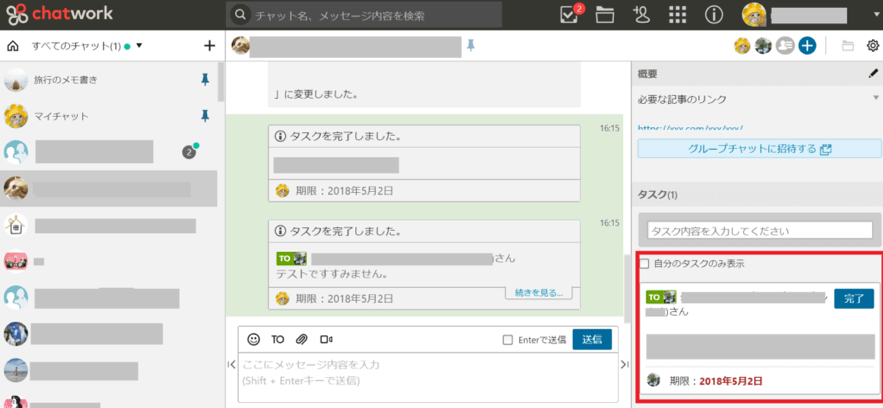Edit the overview with pencil icon

(872, 73)
